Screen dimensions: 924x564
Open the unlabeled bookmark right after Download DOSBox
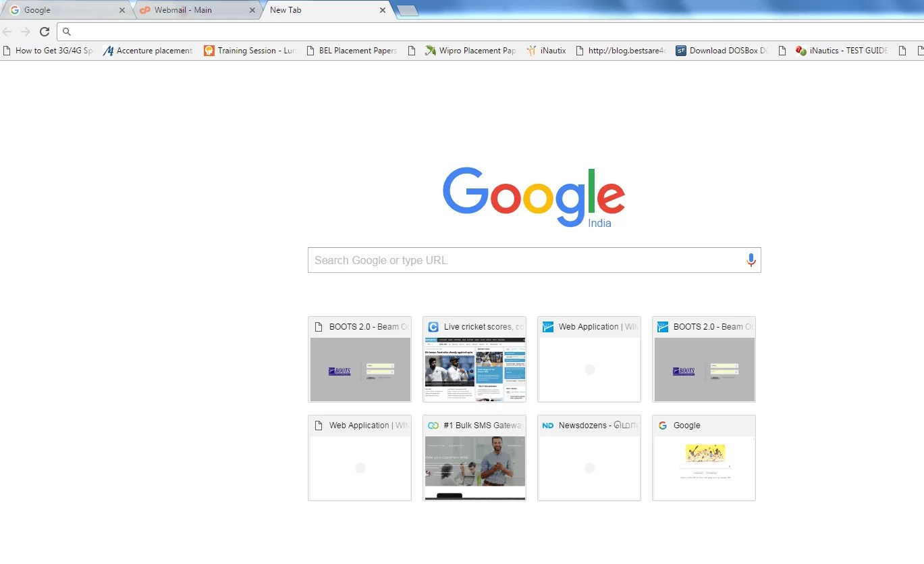coord(782,51)
